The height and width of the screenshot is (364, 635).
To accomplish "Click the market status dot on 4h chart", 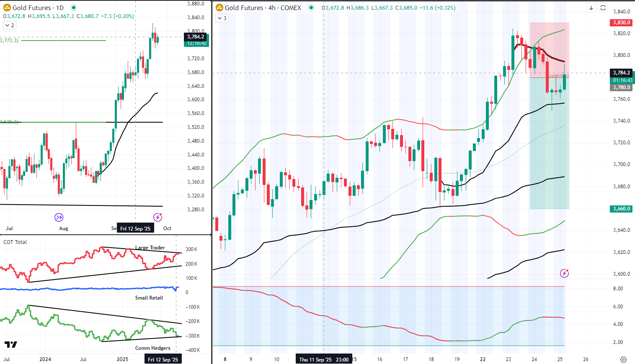I will [x=311, y=8].
